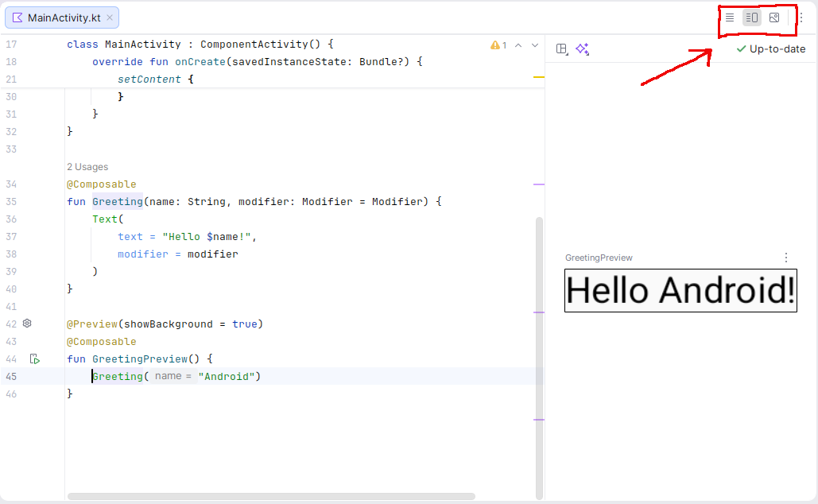Click the sparkle AI preview actions icon
Screen dimensions: 818x504
[x=582, y=49]
